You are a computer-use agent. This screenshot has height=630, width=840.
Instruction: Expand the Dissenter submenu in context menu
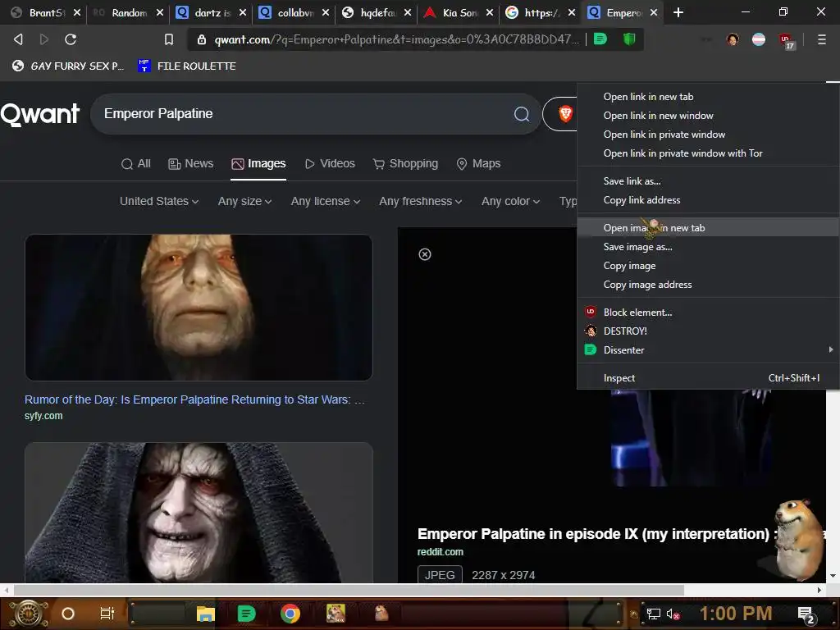[708, 349]
